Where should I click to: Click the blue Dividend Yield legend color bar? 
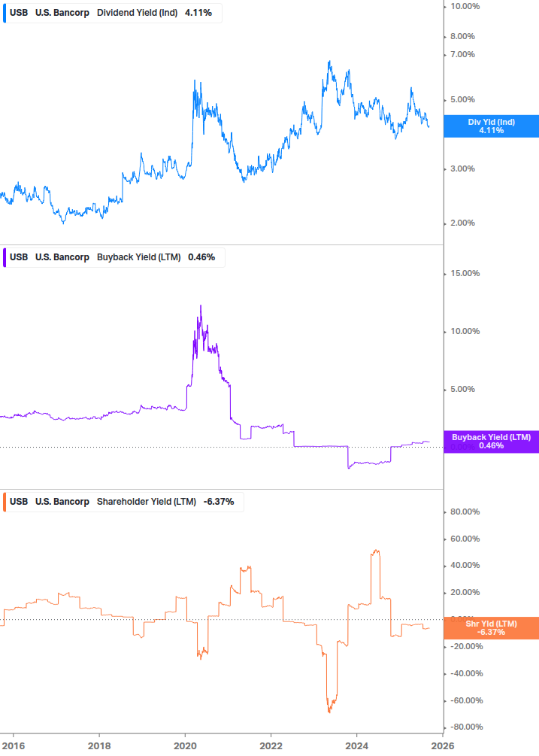pyautogui.click(x=5, y=13)
